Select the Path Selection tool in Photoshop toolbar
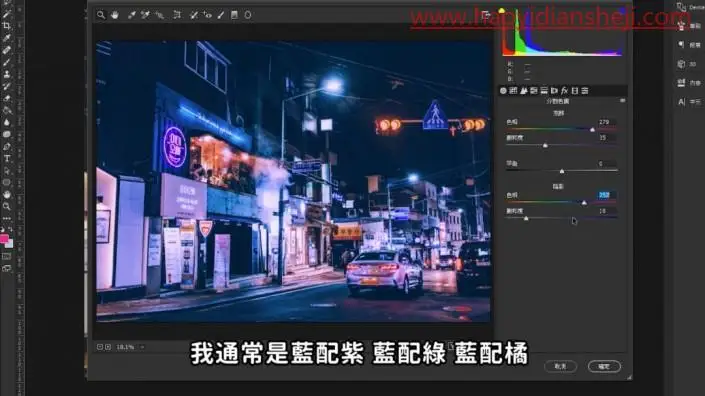This screenshot has width=705, height=396. coord(7,170)
